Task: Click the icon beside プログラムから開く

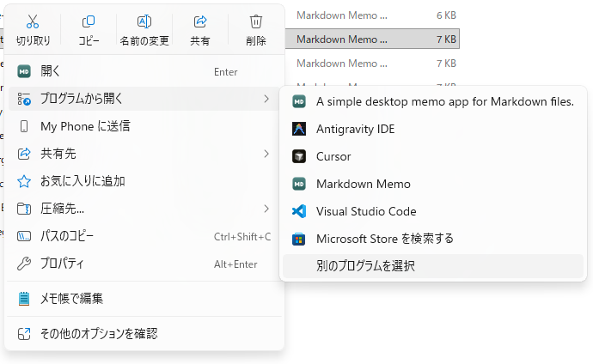Action: click(x=24, y=99)
